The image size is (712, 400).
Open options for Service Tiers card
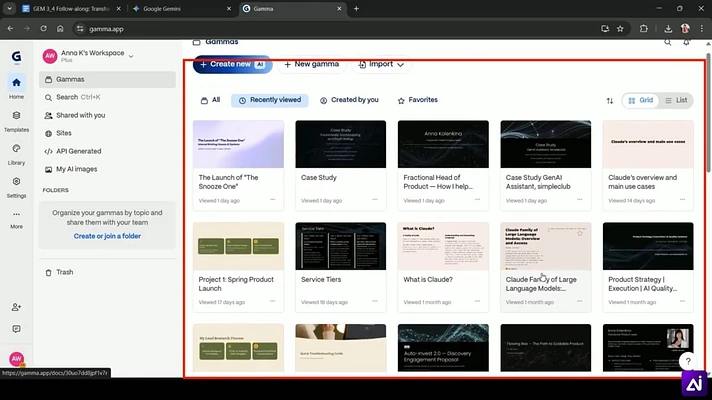(x=375, y=301)
